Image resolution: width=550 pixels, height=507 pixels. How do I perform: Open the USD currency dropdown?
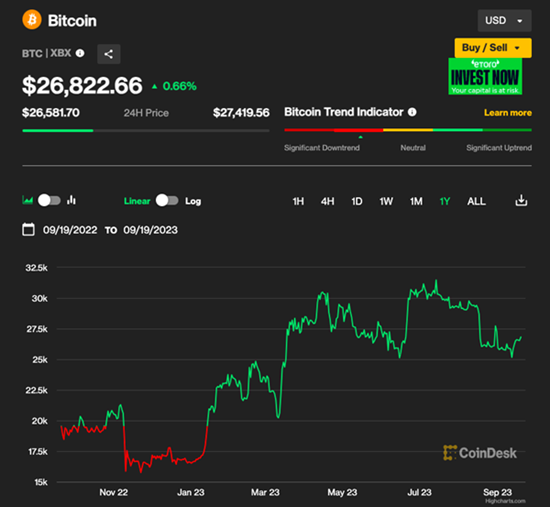click(504, 20)
